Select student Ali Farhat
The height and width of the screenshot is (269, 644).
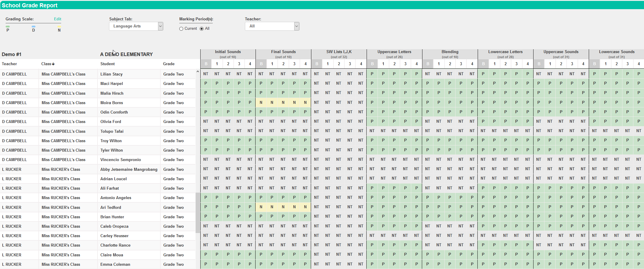(x=110, y=188)
